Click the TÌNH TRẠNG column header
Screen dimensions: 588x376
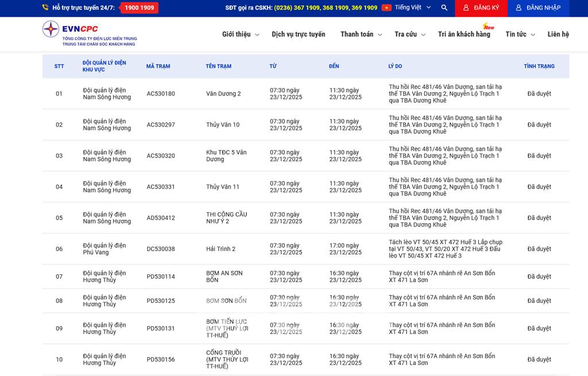click(539, 66)
